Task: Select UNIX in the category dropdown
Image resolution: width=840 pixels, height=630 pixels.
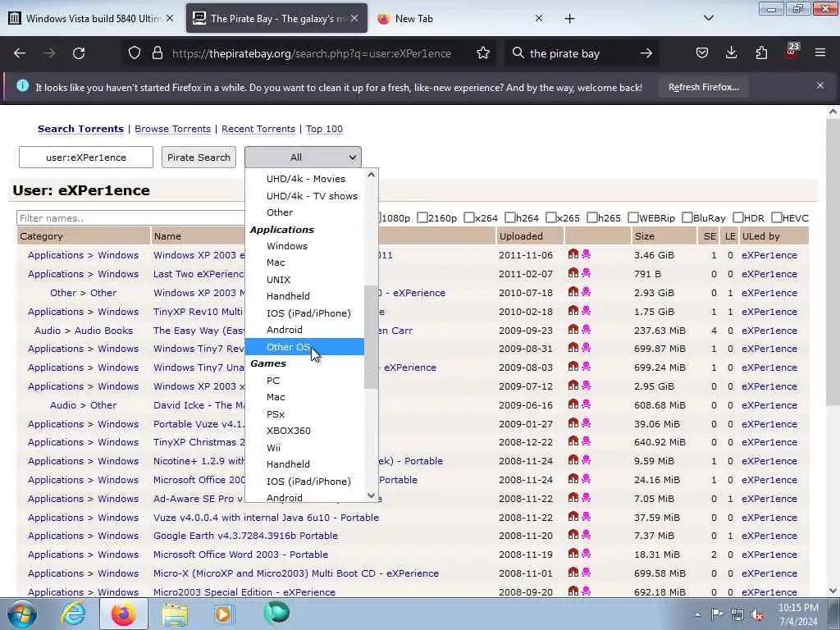Action: click(304, 280)
